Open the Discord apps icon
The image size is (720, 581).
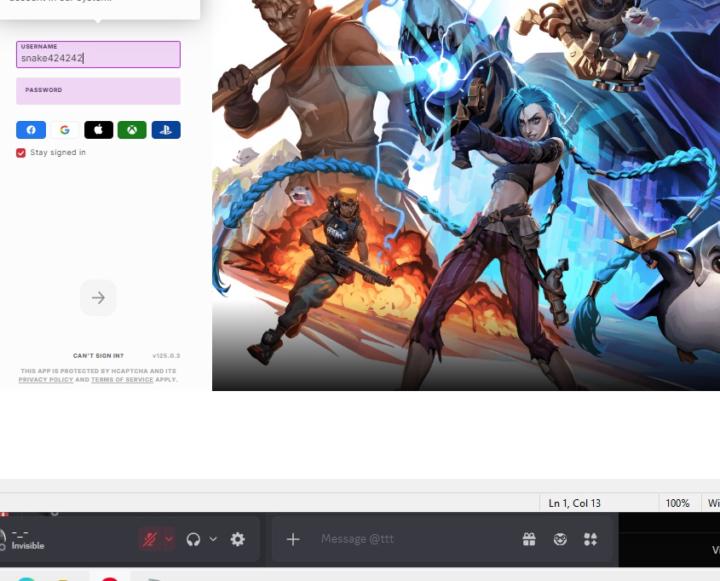[x=591, y=539]
